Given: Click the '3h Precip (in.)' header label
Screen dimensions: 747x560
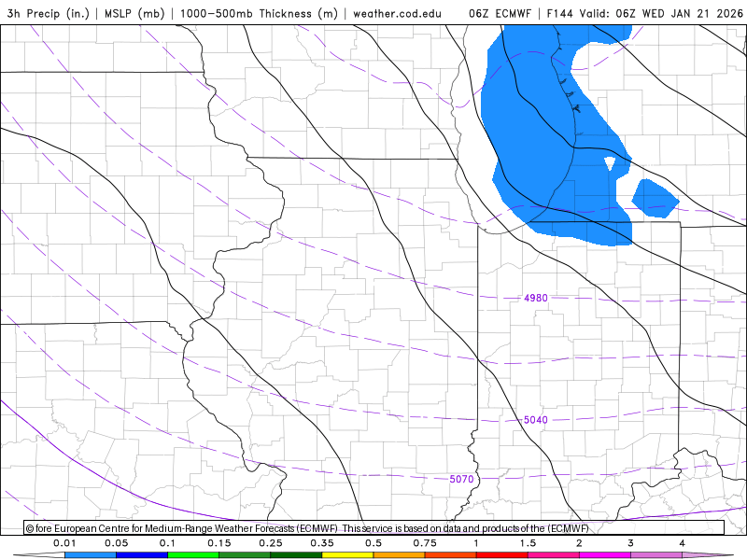Looking at the screenshot, I should pyautogui.click(x=49, y=13).
